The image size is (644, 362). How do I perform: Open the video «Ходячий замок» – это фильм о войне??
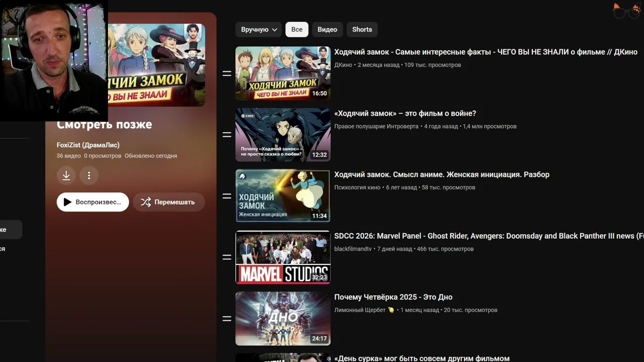tap(405, 114)
